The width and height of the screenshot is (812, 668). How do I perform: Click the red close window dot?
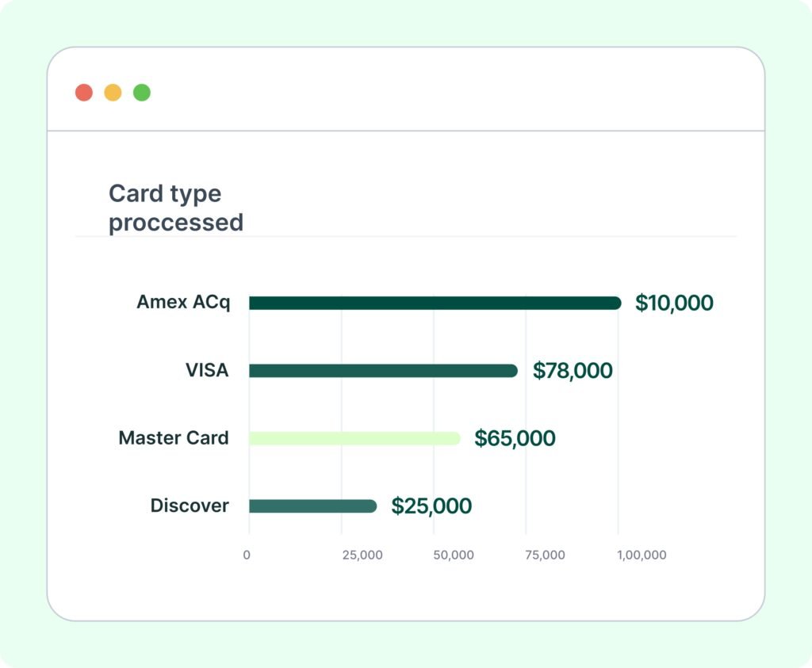[84, 93]
